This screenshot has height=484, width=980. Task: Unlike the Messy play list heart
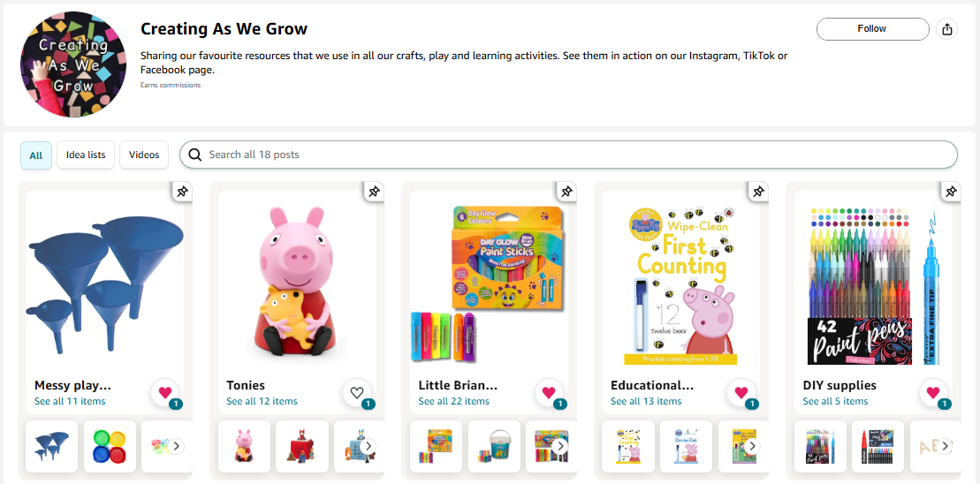coord(164,393)
